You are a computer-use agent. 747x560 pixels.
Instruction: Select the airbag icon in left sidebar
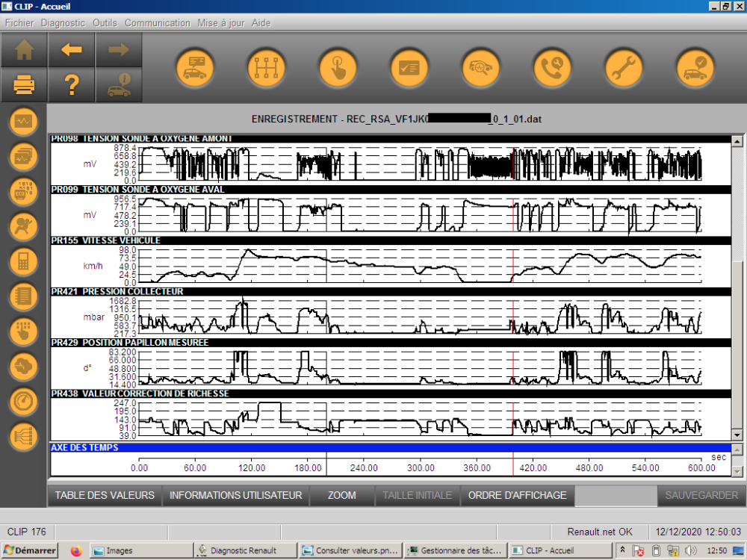[x=23, y=227]
